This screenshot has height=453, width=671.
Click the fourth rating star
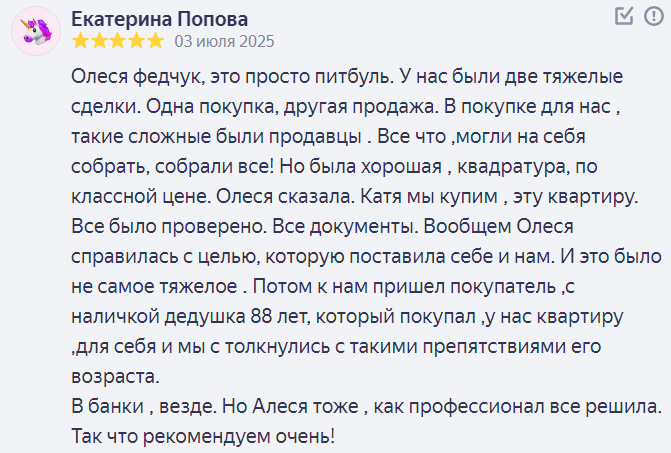click(x=137, y=42)
